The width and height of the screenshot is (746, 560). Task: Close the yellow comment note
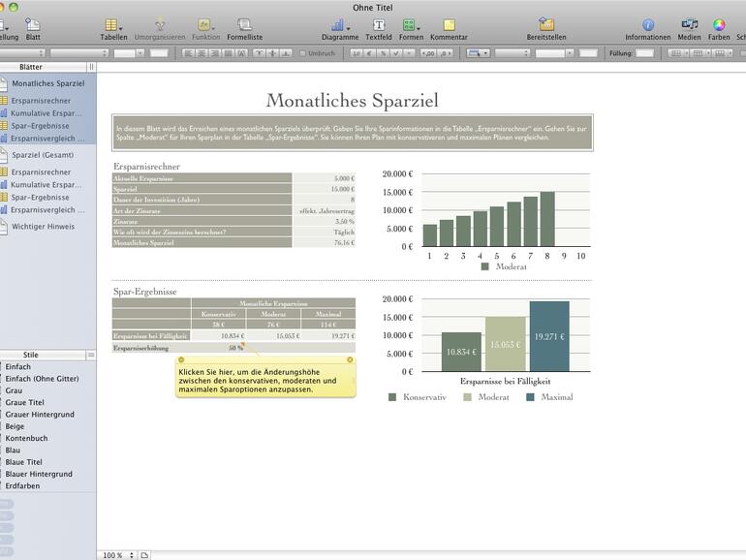pyautogui.click(x=350, y=359)
